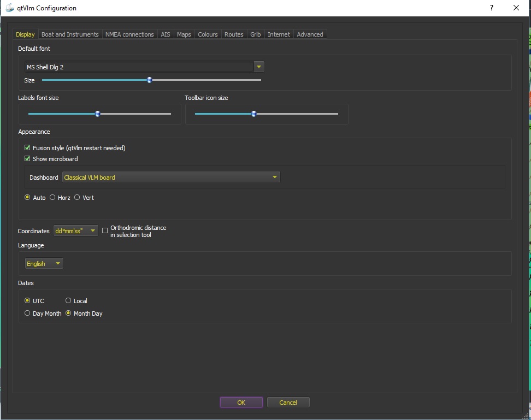Screen dimensions: 531x420
Task: Open the Coordinates format dropdown
Action: pos(76,231)
